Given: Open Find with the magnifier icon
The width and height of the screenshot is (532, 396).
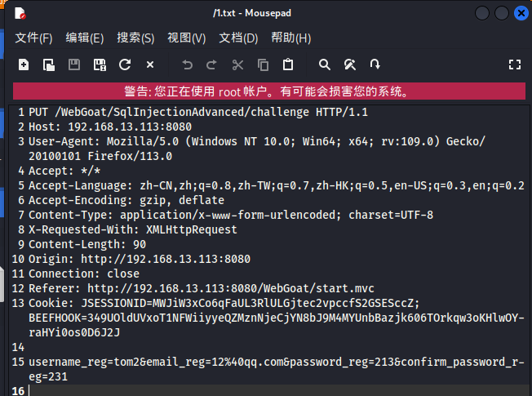Looking at the screenshot, I should [325, 65].
